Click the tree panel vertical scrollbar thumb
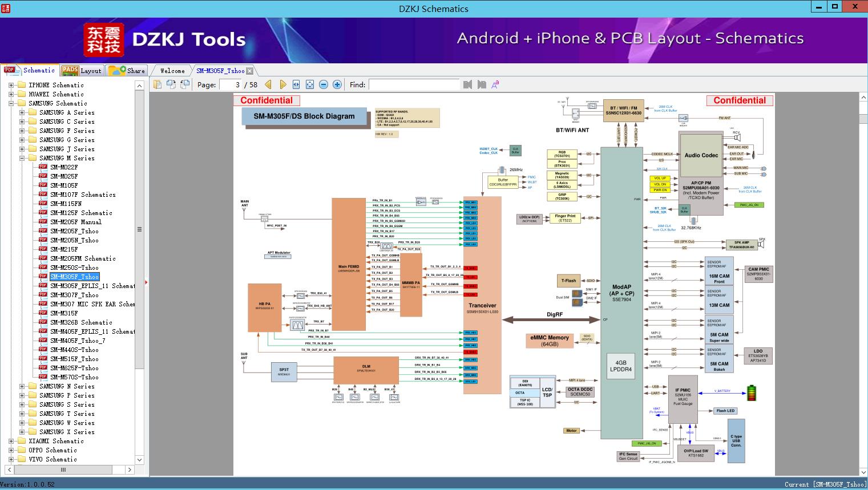This screenshot has height=490, width=868. [139, 229]
